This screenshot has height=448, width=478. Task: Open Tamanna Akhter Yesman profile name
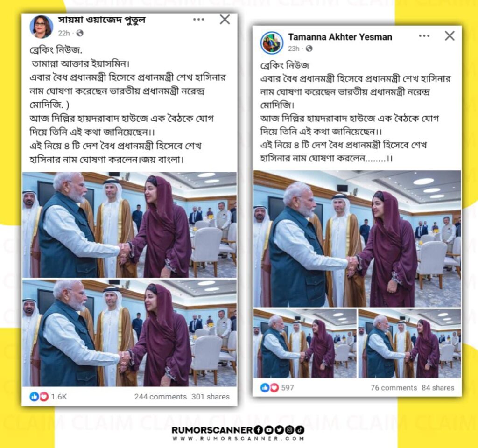pos(340,37)
